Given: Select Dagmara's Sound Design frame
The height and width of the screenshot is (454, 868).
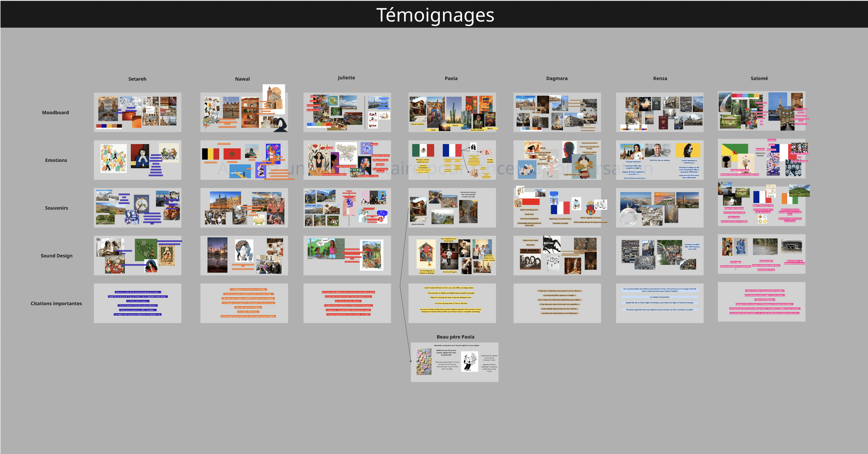Looking at the screenshot, I should [x=557, y=255].
